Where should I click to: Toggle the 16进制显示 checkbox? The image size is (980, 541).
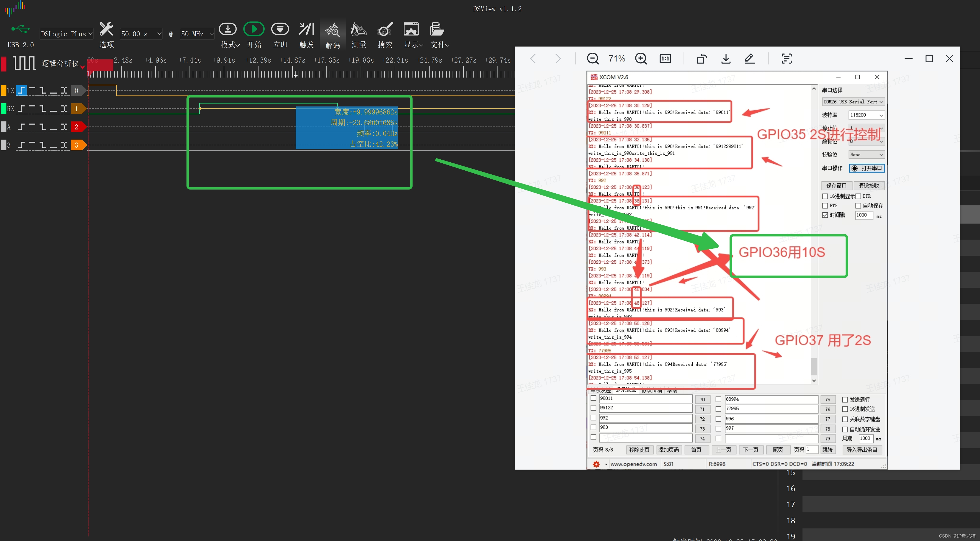pyautogui.click(x=825, y=196)
